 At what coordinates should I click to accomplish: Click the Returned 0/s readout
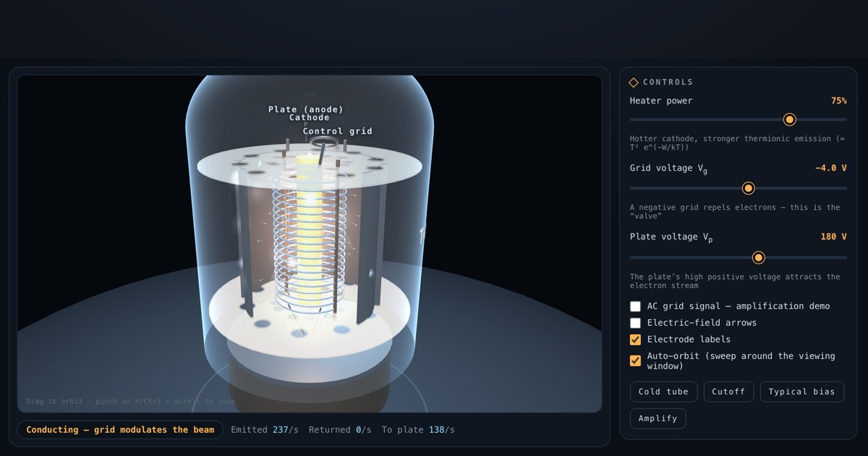[340, 430]
